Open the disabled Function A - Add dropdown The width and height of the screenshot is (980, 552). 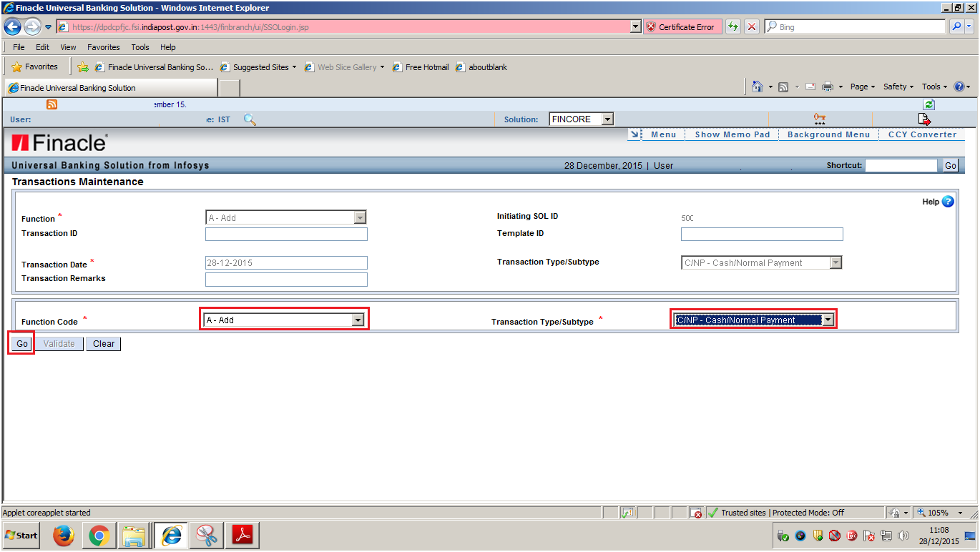tap(361, 218)
